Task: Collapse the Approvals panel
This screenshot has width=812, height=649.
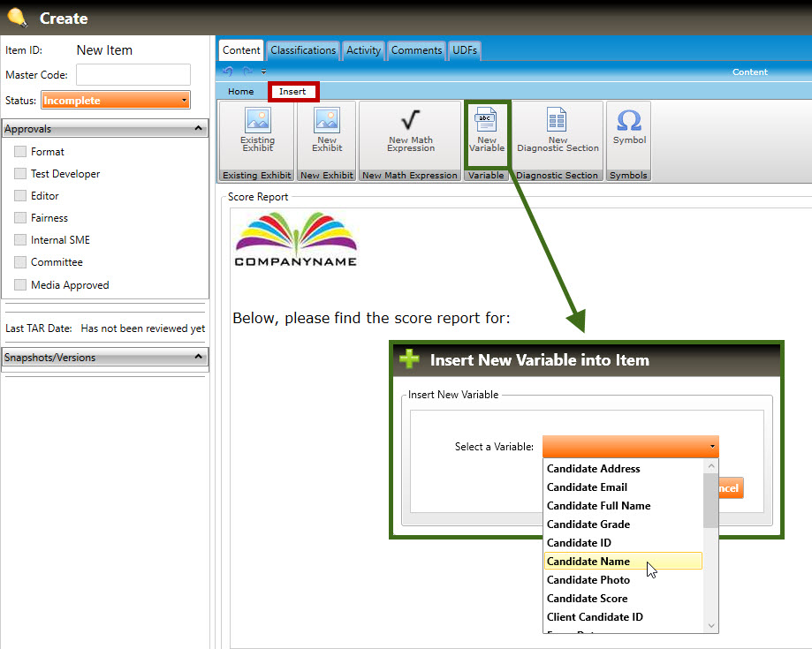Action: pyautogui.click(x=199, y=129)
